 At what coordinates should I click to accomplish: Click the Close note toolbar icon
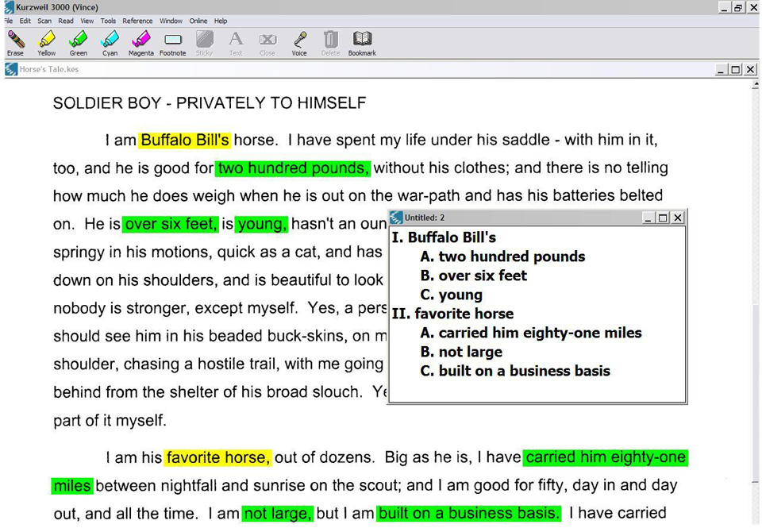click(x=267, y=43)
